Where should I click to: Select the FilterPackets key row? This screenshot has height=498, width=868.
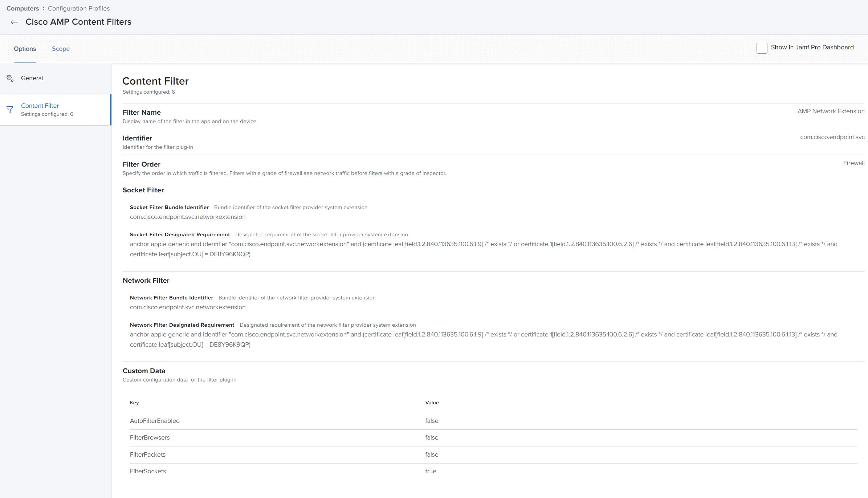(x=493, y=455)
